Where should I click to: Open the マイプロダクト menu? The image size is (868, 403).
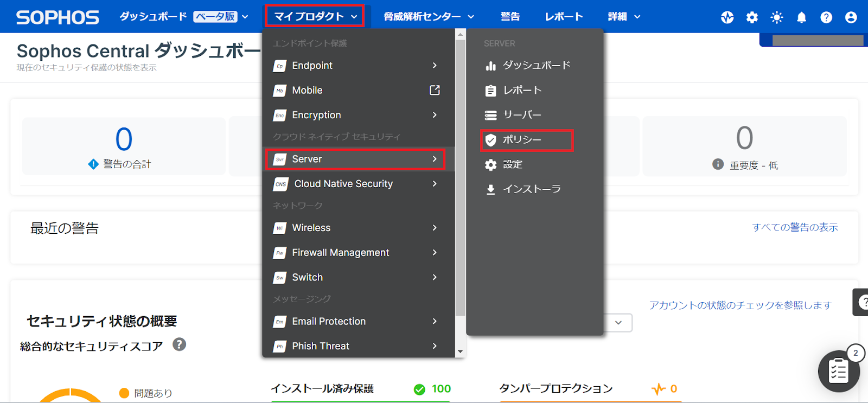[x=315, y=17]
